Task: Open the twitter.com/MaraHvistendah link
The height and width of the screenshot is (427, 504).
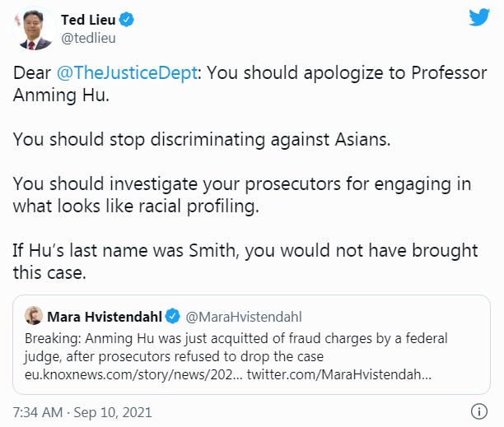Action: point(339,374)
